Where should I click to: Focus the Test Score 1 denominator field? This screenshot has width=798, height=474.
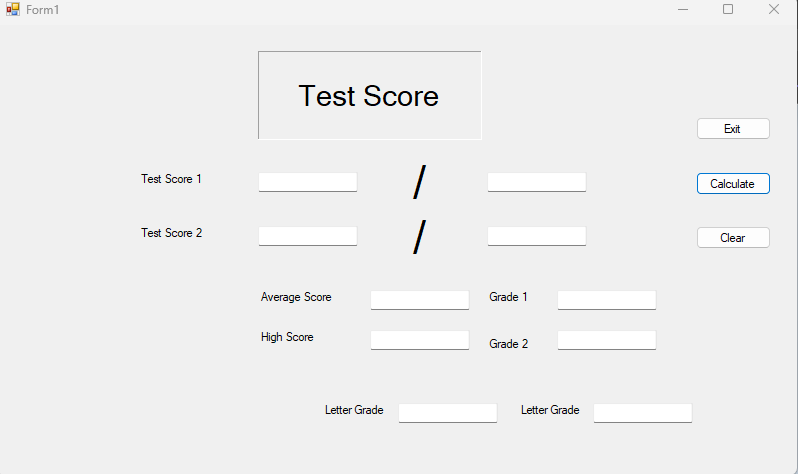(x=536, y=182)
